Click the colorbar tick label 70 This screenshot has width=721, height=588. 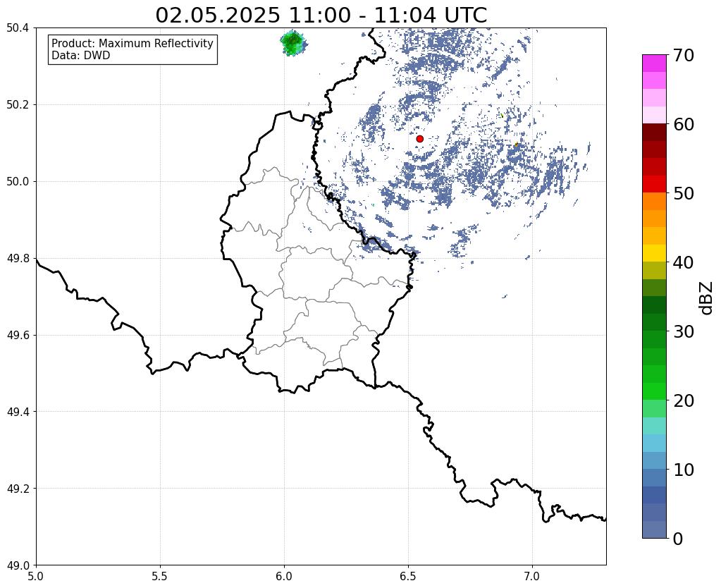click(684, 55)
